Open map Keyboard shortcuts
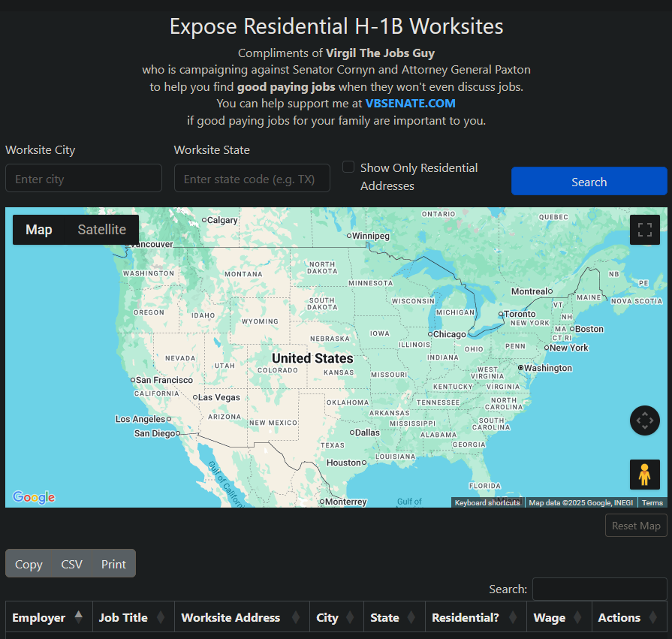672x639 pixels. click(x=487, y=502)
